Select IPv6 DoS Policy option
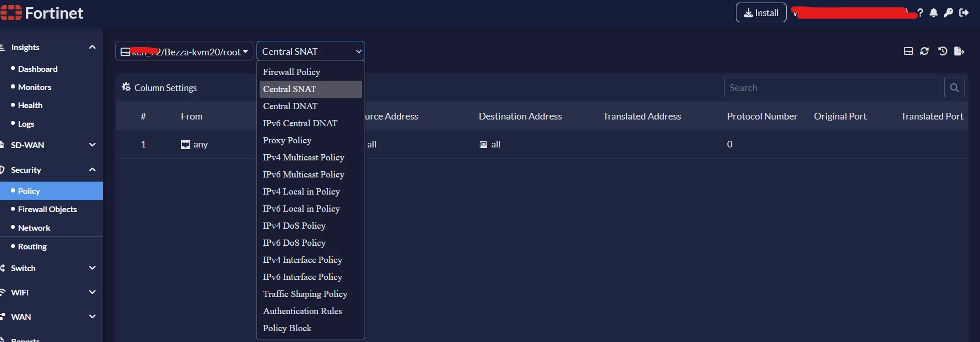980x342 pixels. (x=311, y=243)
